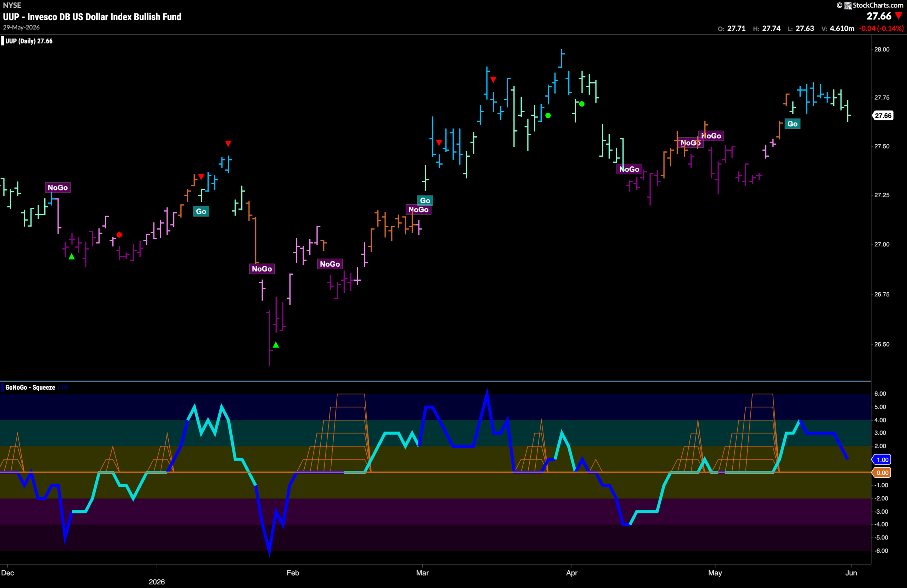907x588 pixels.
Task: Click the green dot marker in late March
Action: click(548, 115)
